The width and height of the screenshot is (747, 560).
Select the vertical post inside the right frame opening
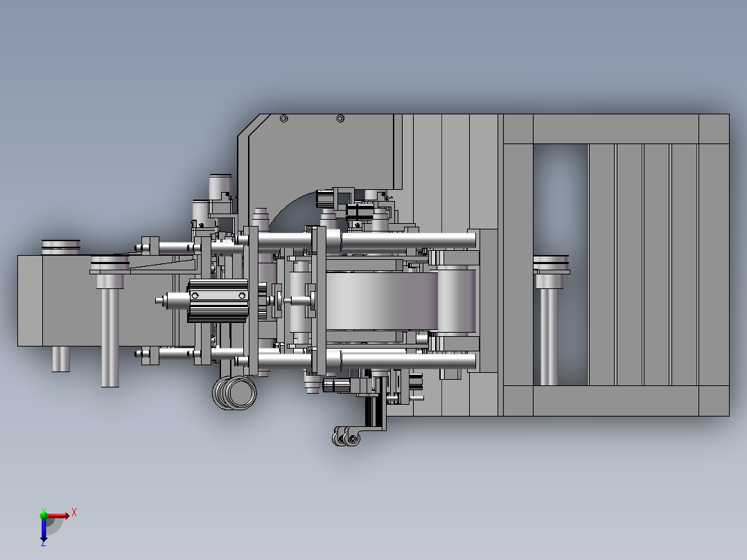[x=550, y=337]
